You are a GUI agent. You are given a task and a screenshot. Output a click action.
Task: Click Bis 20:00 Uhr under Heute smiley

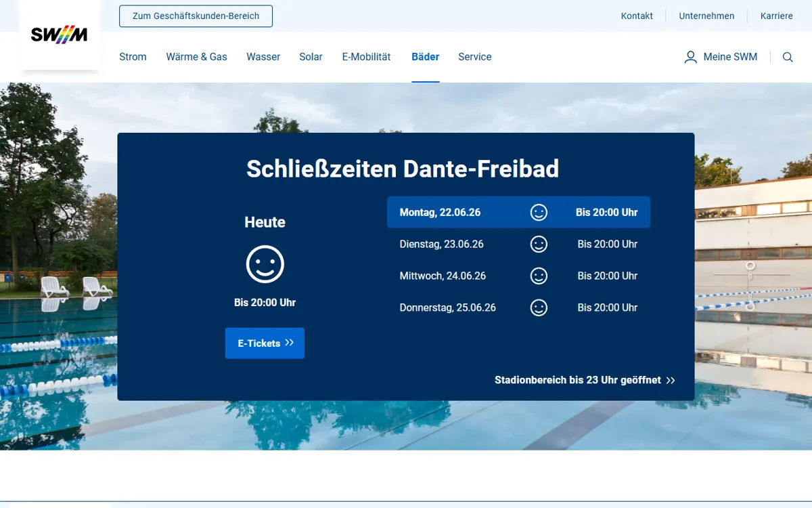click(265, 303)
